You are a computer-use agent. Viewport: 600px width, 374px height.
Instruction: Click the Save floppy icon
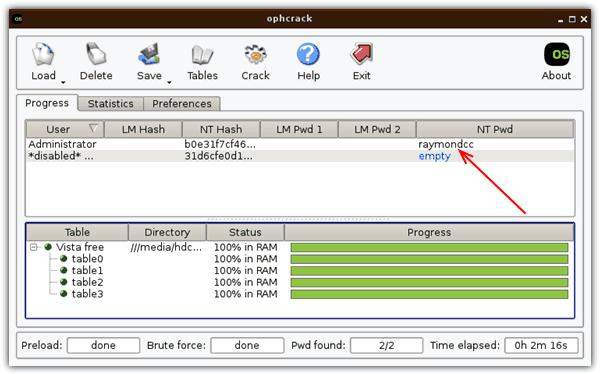[149, 54]
